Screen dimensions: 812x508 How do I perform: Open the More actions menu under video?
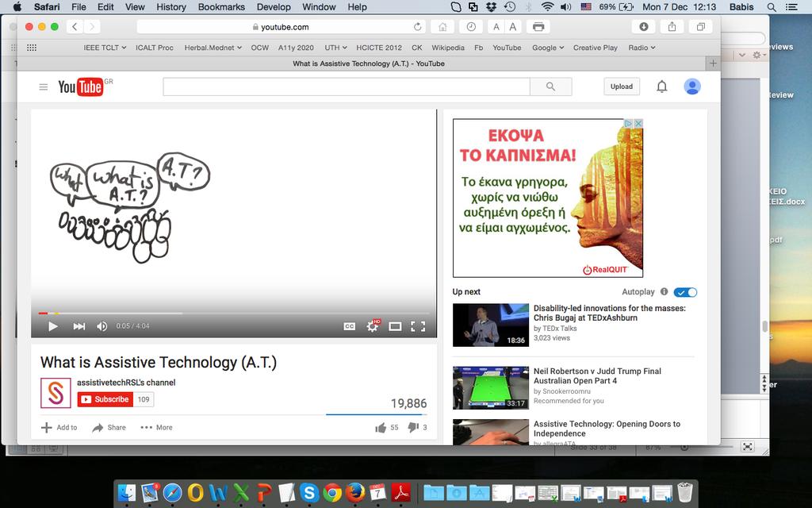pyautogui.click(x=156, y=428)
